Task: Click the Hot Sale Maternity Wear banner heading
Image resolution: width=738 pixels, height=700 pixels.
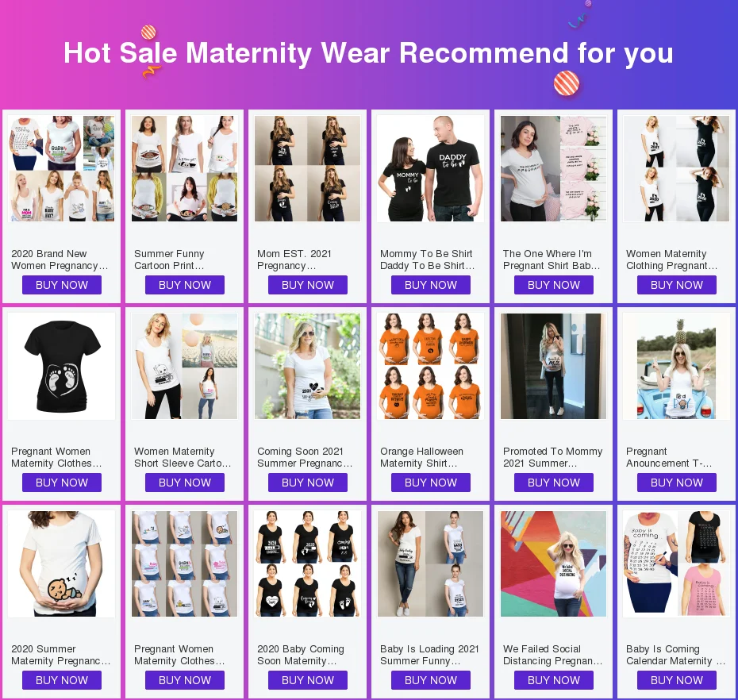Action: (368, 52)
